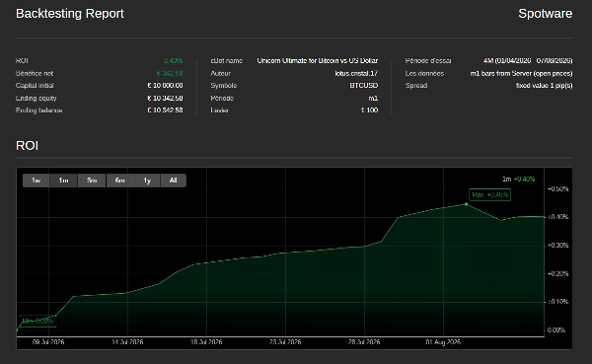This screenshot has width=592, height=364.
Task: Click the cBot name label
Action: point(227,61)
